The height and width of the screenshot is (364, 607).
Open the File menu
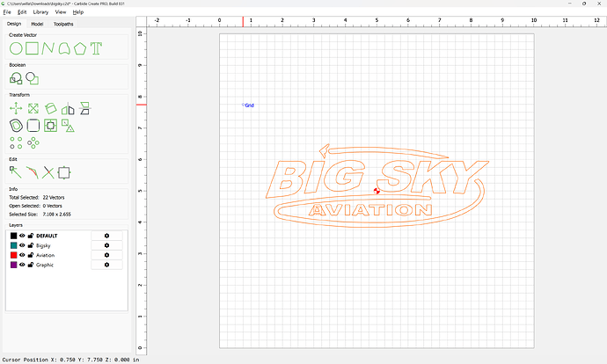(x=7, y=12)
